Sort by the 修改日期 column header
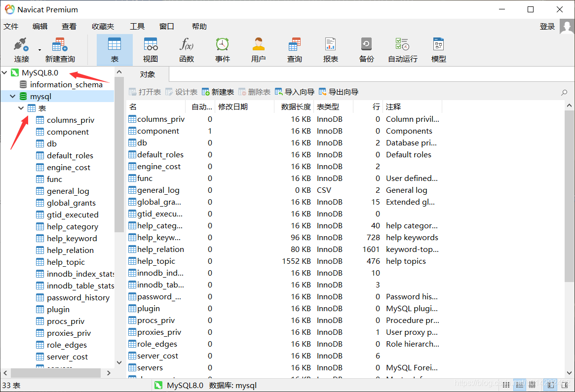Viewport: 575px width, 392px height. (x=245, y=107)
